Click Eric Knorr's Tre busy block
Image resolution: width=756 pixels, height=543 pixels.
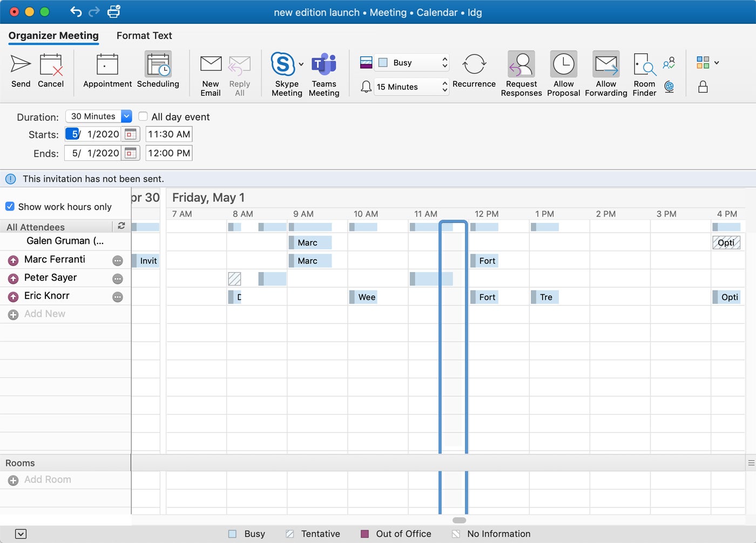click(x=544, y=297)
